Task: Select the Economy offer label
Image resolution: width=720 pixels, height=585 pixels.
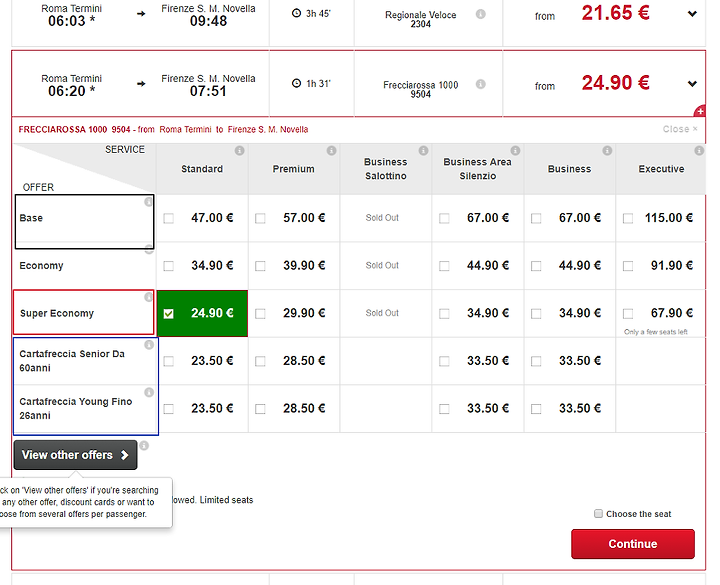Action: click(x=41, y=266)
